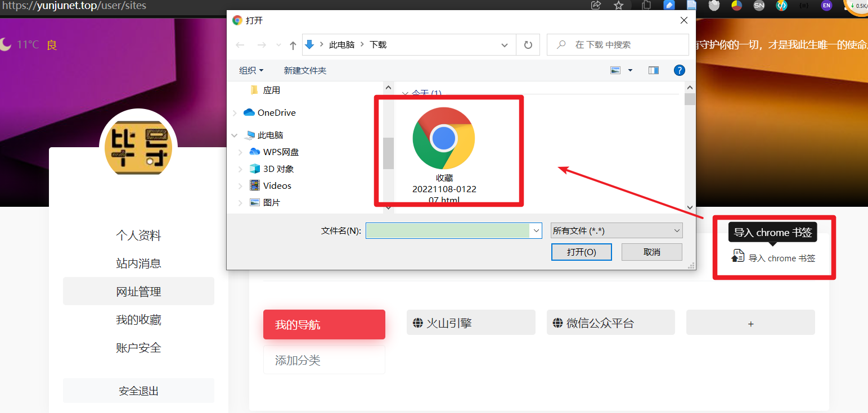Viewport: 868px width, 413px height.
Task: Click the 文件名 input field
Action: pyautogui.click(x=448, y=230)
